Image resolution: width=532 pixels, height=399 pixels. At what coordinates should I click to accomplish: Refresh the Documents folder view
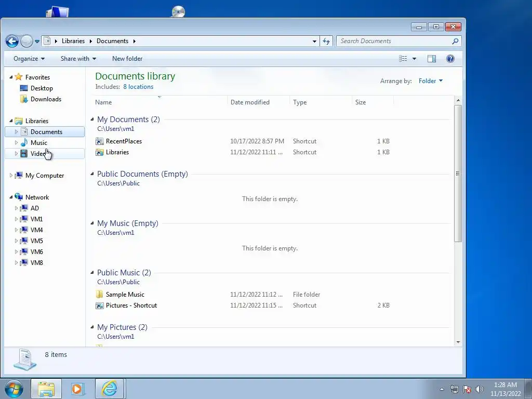pos(326,42)
